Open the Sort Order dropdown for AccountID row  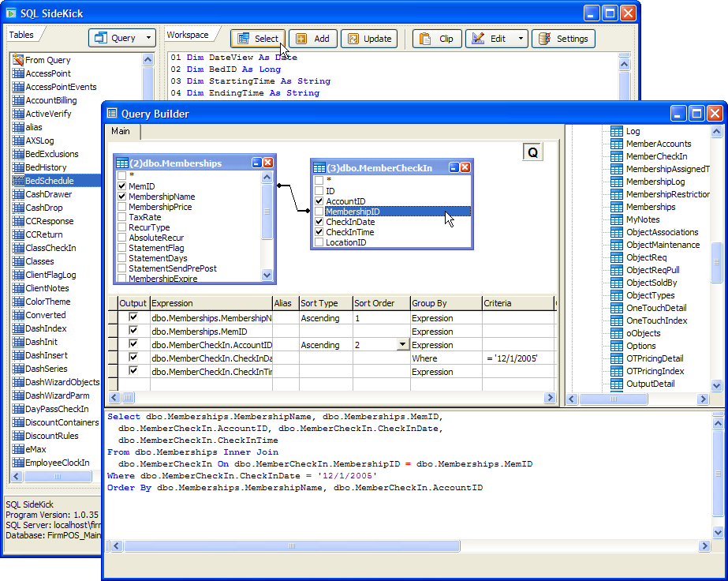pyautogui.click(x=402, y=344)
